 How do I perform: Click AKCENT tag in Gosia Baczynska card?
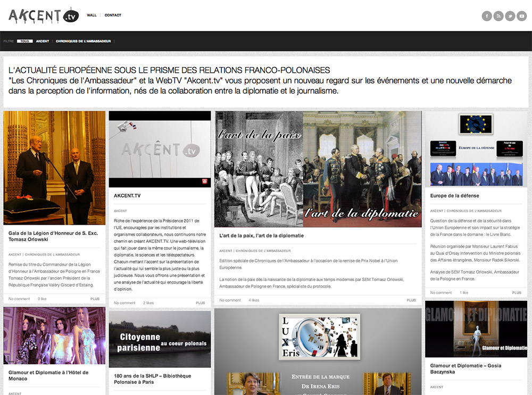tap(437, 387)
